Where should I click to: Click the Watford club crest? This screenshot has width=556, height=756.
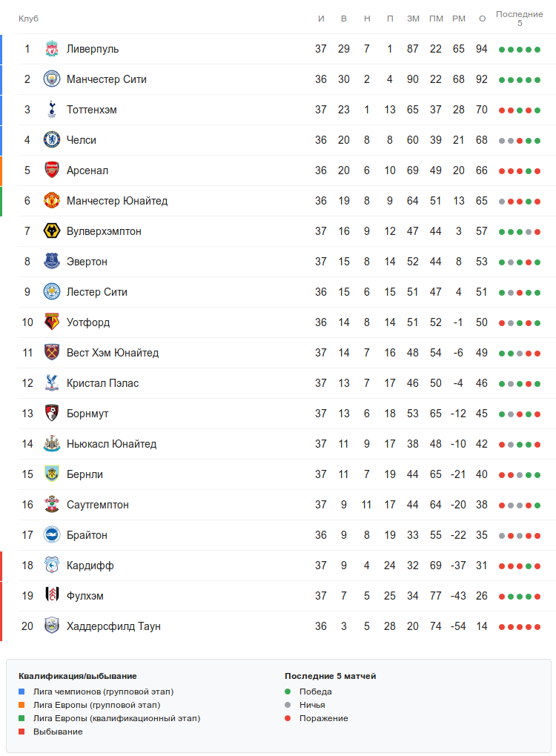pyautogui.click(x=51, y=322)
